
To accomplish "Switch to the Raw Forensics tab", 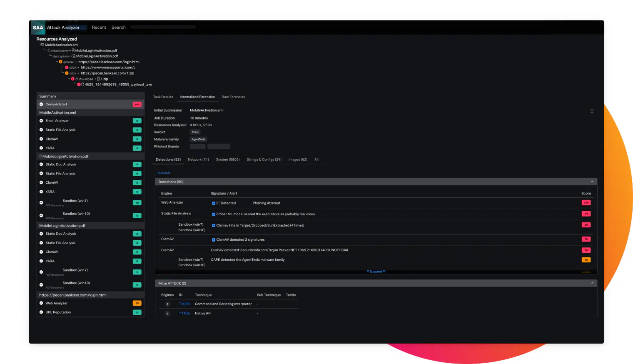I will click(233, 97).
